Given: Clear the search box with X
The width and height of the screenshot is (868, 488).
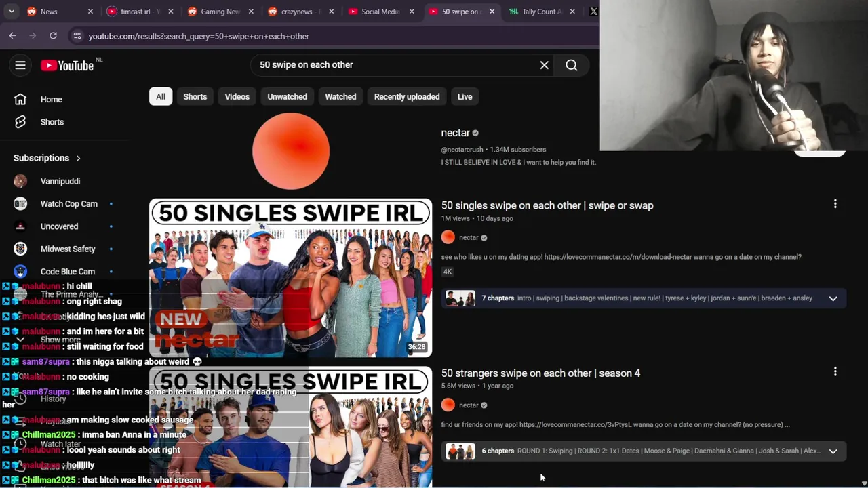Looking at the screenshot, I should pyautogui.click(x=544, y=65).
